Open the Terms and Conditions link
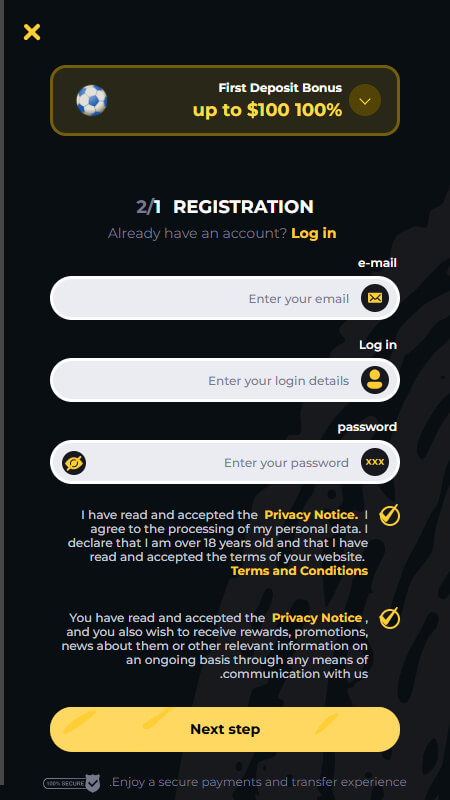 click(x=299, y=570)
